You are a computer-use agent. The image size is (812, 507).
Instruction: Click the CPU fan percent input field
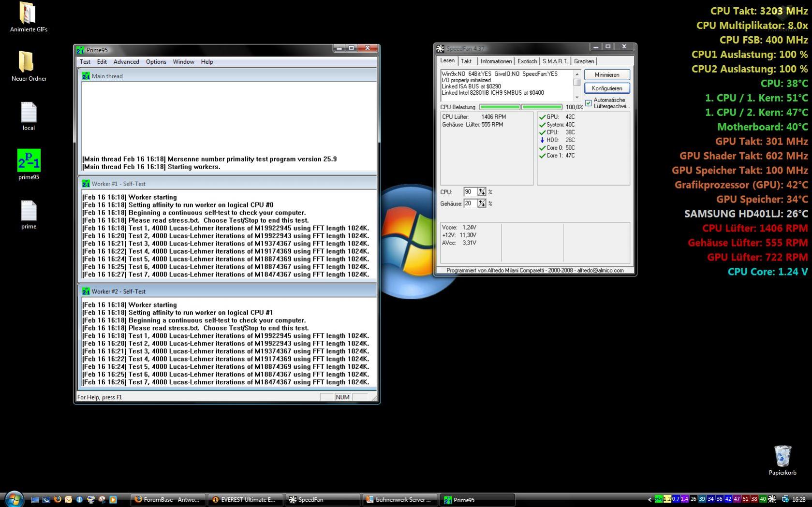pyautogui.click(x=470, y=192)
